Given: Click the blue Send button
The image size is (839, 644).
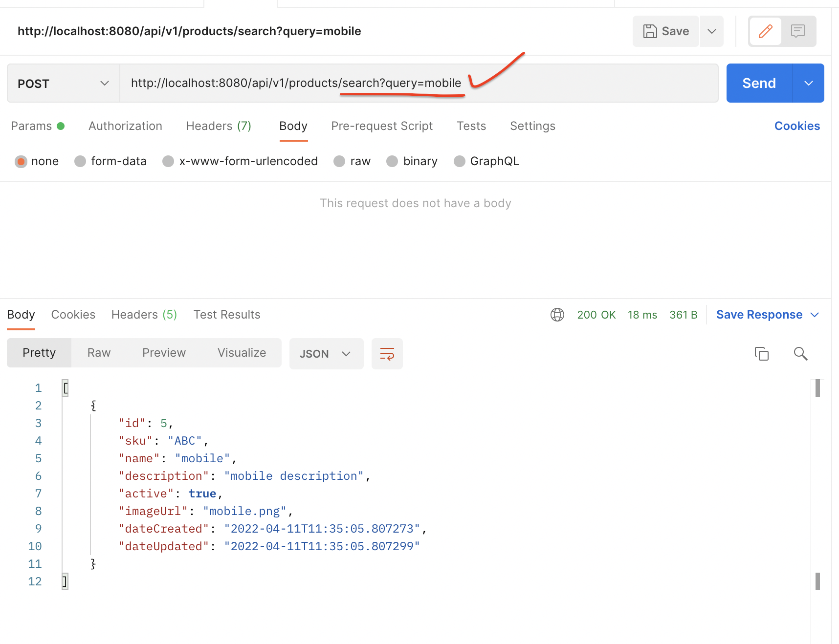Looking at the screenshot, I should pyautogui.click(x=759, y=83).
